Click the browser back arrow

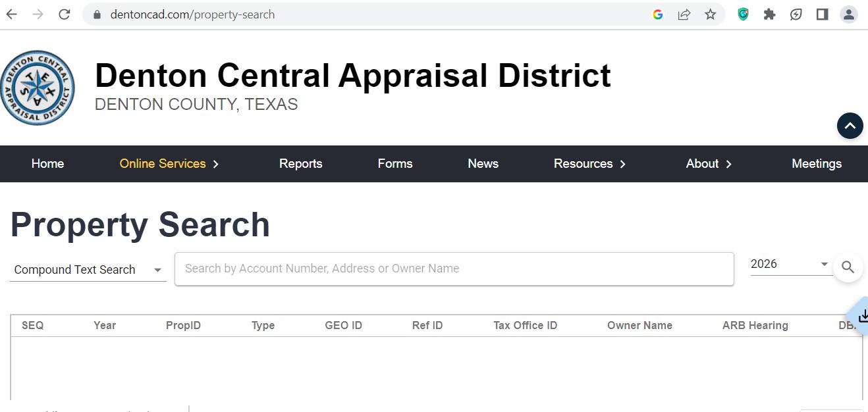tap(11, 14)
